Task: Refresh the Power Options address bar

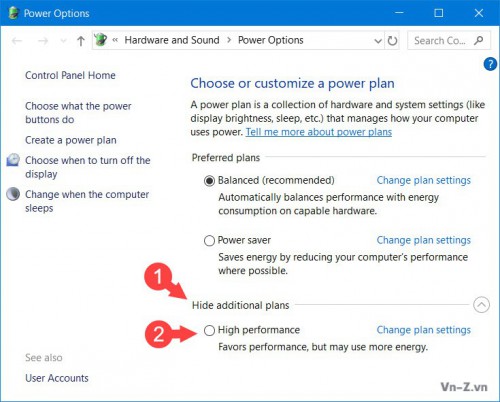Action: (392, 41)
